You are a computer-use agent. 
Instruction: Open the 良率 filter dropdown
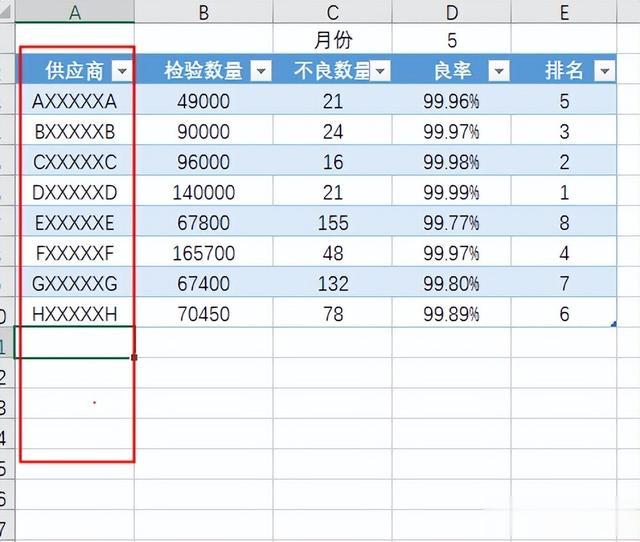(x=499, y=71)
